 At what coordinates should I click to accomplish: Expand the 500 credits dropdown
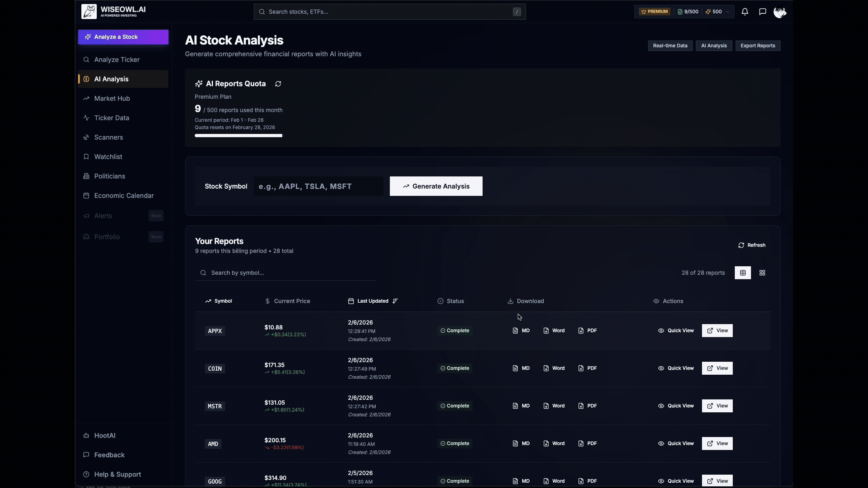(x=717, y=12)
